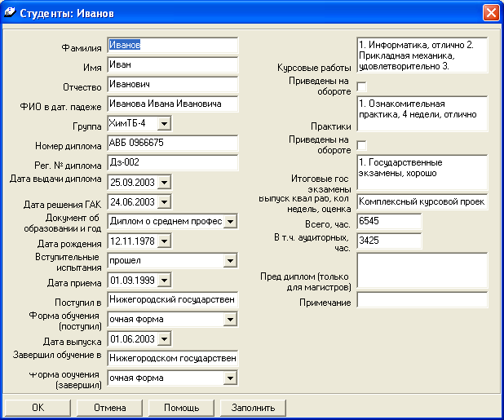This screenshot has height=420, width=504.
Task: Click the window icon in the title bar
Action: (9, 13)
